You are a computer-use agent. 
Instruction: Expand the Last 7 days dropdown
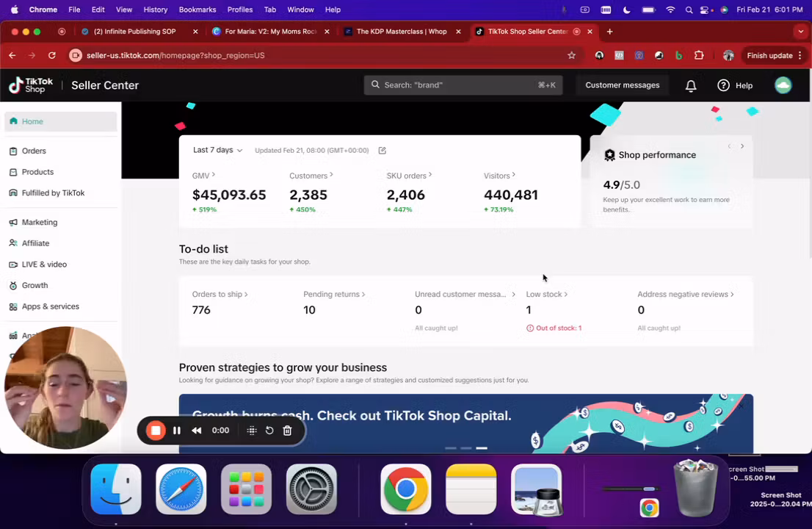[x=217, y=150]
